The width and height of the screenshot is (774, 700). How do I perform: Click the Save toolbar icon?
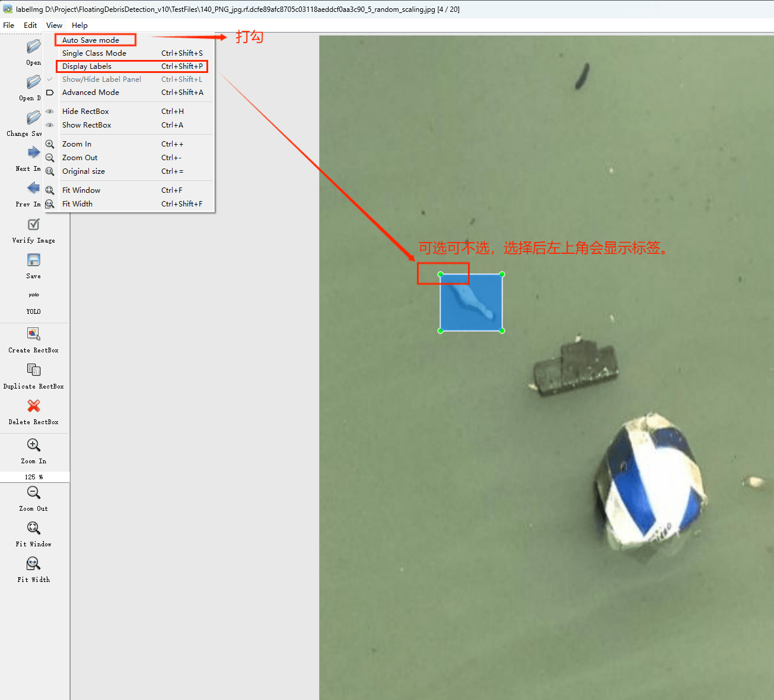click(x=34, y=260)
